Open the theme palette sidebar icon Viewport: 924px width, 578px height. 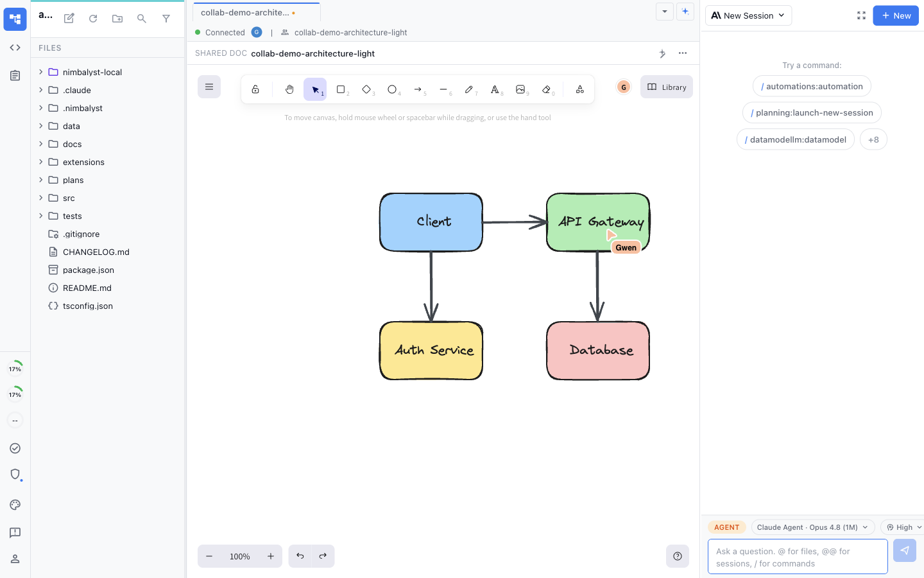tap(15, 505)
